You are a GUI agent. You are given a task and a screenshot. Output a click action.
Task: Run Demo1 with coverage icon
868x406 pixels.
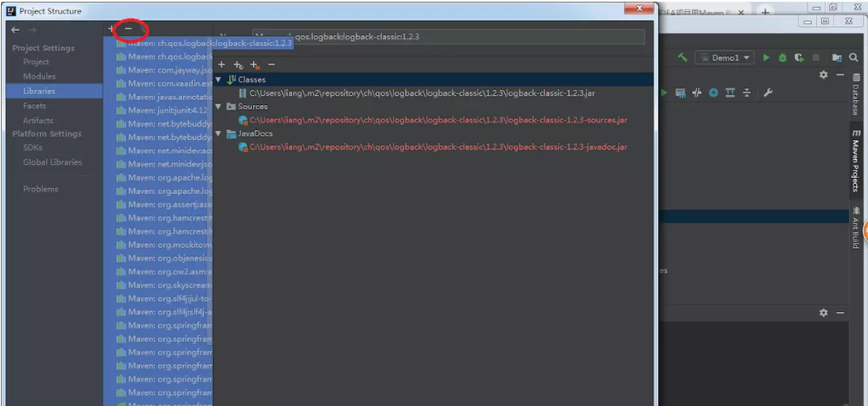point(799,57)
